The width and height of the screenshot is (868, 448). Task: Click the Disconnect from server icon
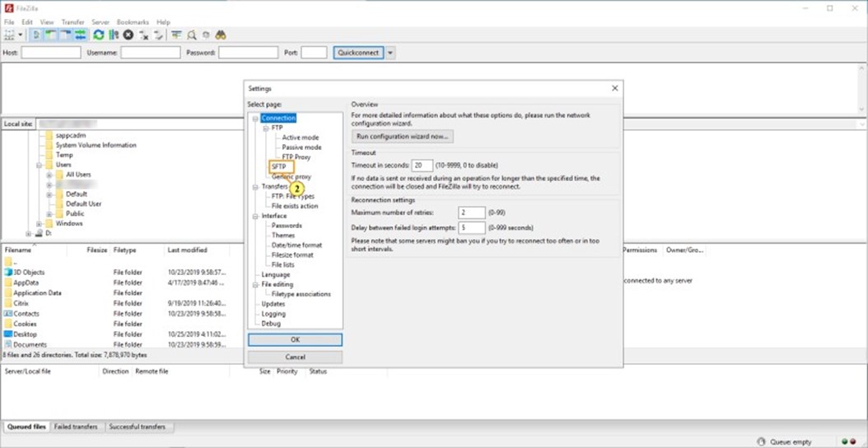coord(143,35)
